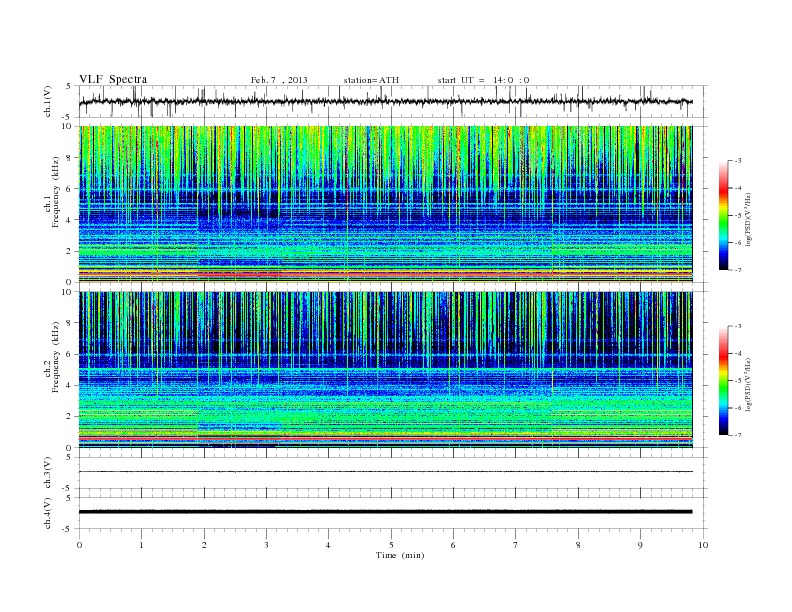Click the 'start UT = 14:0 :0' label
Viewport: 792px width, 612px height.
[483, 80]
